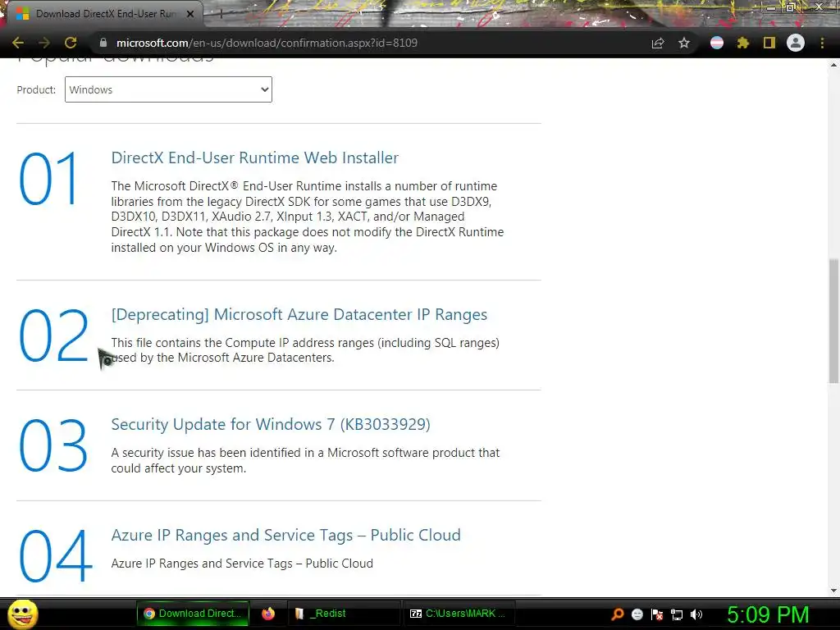Image resolution: width=840 pixels, height=630 pixels.
Task: Open the smiley face start button
Action: click(22, 614)
